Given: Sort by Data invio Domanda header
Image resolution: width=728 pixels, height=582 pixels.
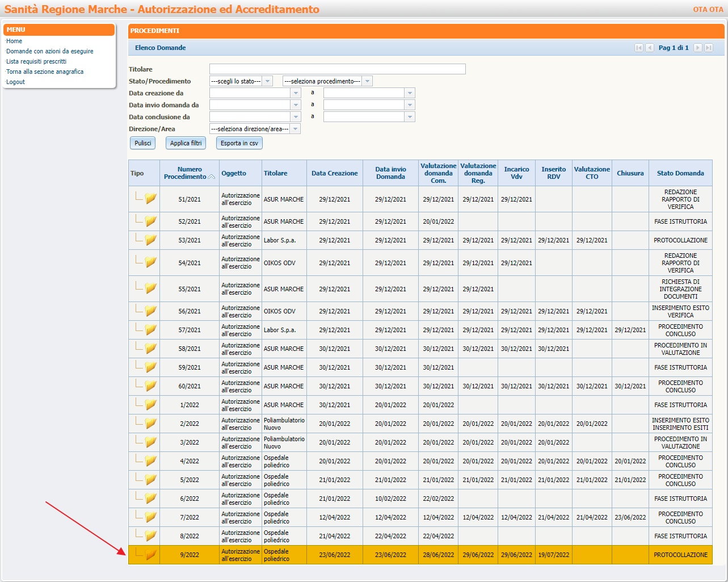Looking at the screenshot, I should click(x=391, y=173).
